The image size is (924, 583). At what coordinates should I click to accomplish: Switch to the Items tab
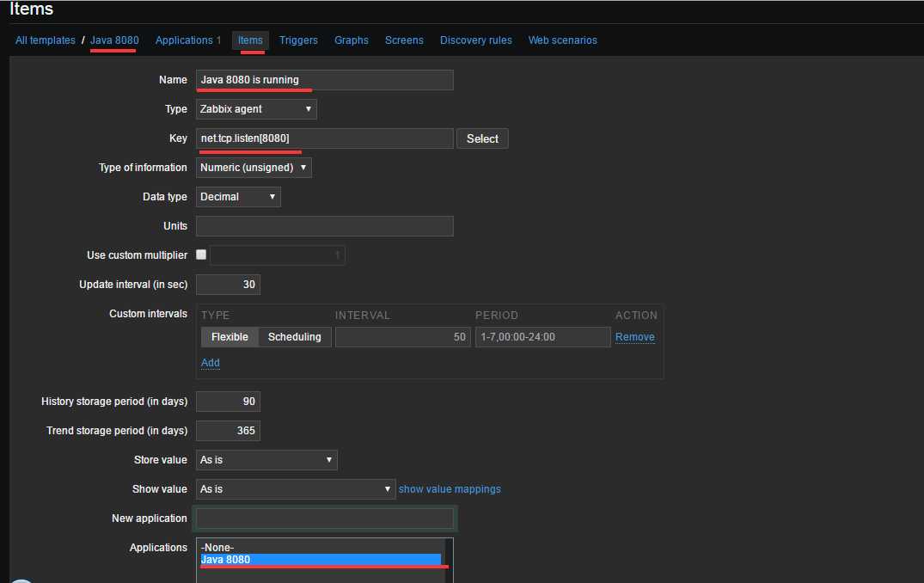coord(250,40)
